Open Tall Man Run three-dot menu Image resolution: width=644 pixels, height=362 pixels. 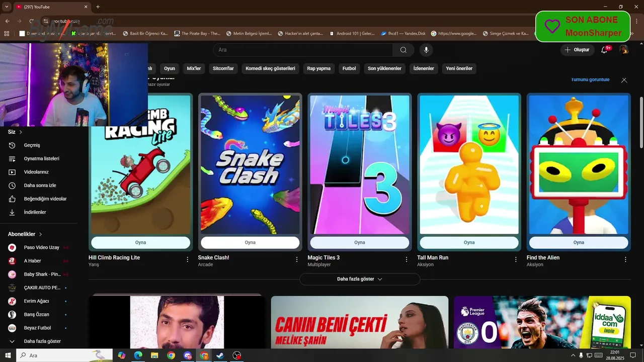click(516, 259)
